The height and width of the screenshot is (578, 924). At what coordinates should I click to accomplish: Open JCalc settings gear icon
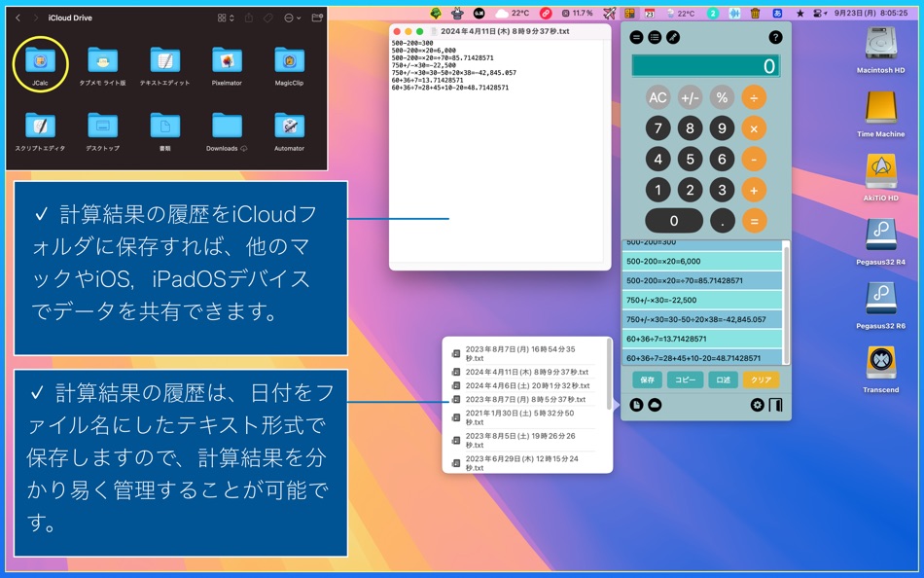758,405
